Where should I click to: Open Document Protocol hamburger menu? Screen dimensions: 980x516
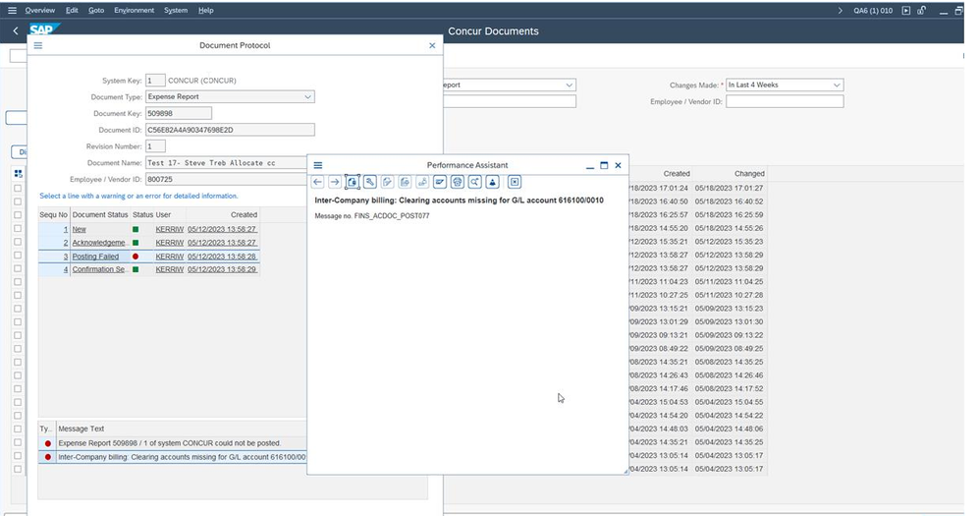point(38,45)
